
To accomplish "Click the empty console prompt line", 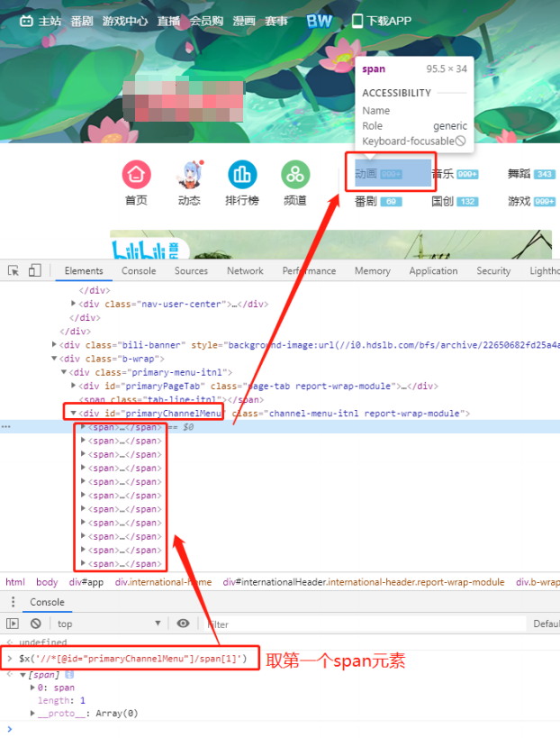I will click(x=280, y=729).
